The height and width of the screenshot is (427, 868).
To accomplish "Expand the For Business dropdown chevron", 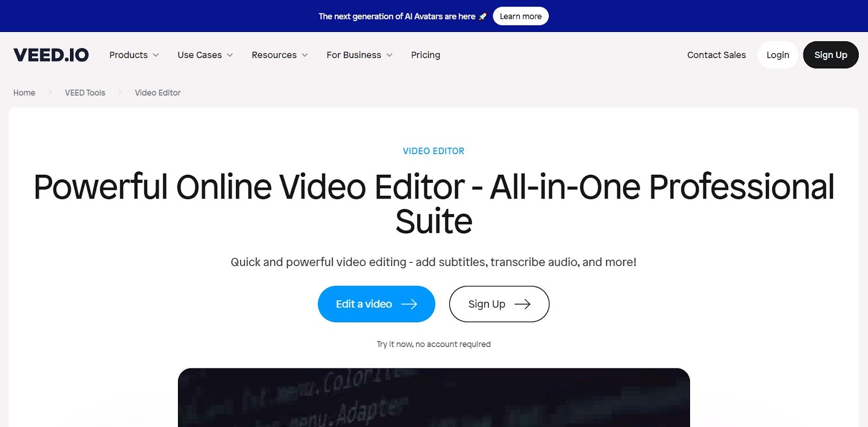I will [390, 55].
